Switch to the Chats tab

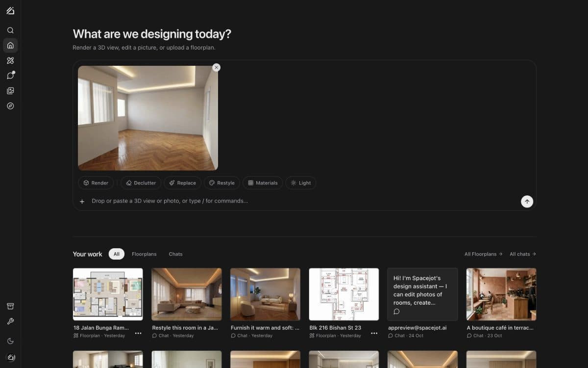pos(175,254)
